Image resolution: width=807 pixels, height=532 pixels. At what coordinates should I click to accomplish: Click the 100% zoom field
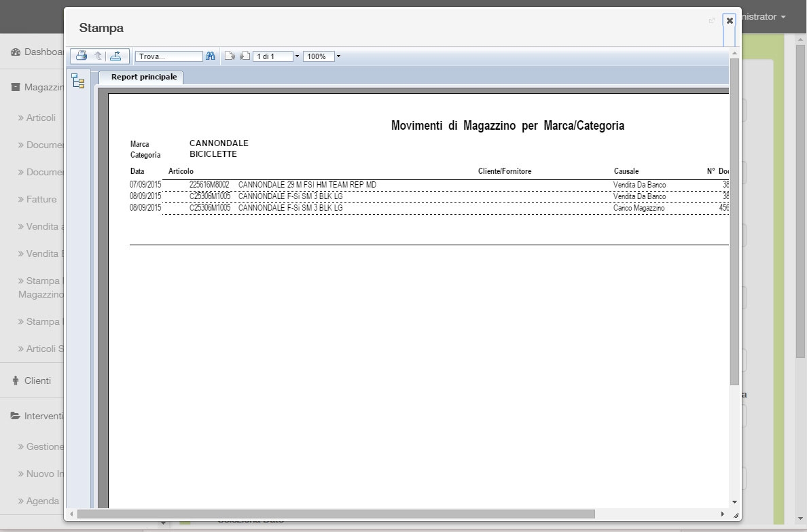coord(319,56)
